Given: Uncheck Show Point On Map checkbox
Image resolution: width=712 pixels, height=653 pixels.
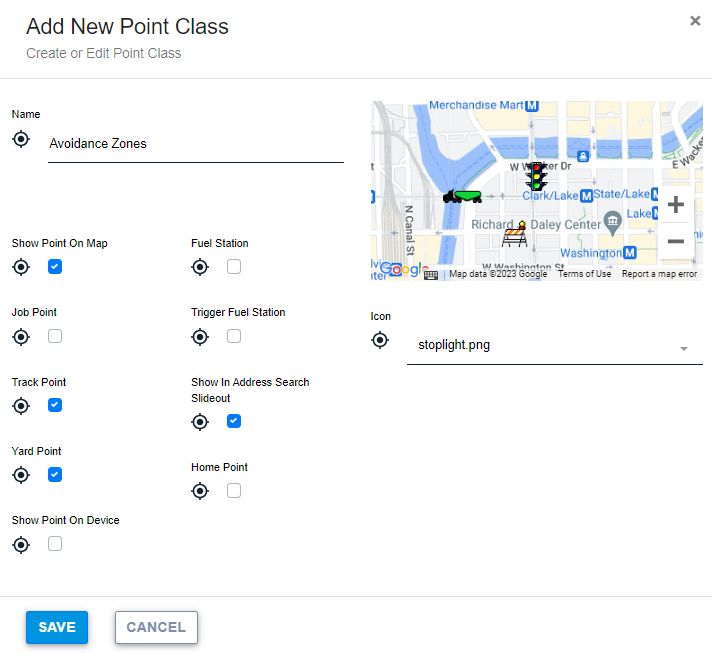Looking at the screenshot, I should point(55,267).
